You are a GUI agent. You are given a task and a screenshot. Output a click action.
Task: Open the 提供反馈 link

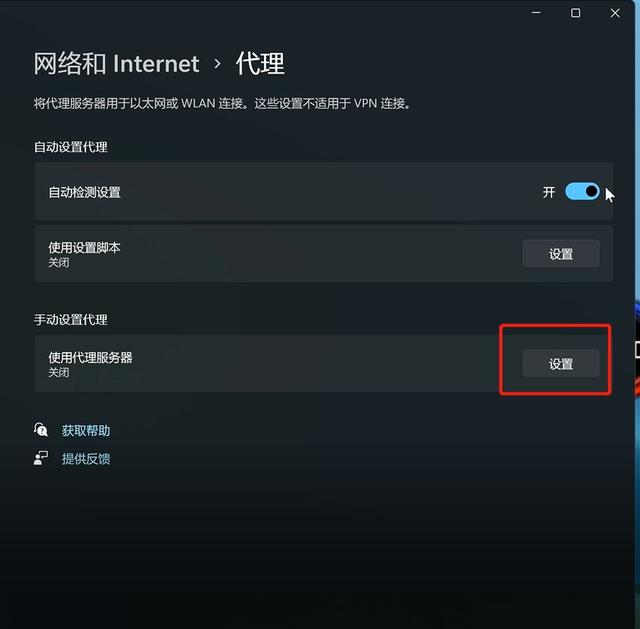click(x=86, y=458)
